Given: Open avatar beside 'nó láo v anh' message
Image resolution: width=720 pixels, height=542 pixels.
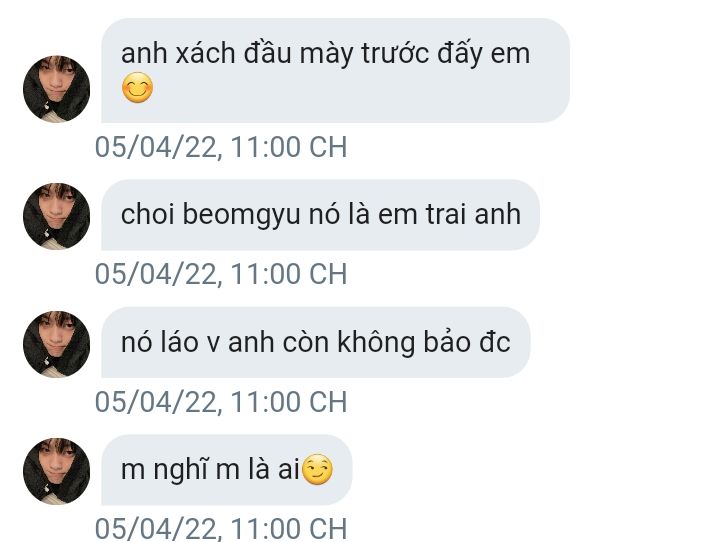Looking at the screenshot, I should pos(56,344).
